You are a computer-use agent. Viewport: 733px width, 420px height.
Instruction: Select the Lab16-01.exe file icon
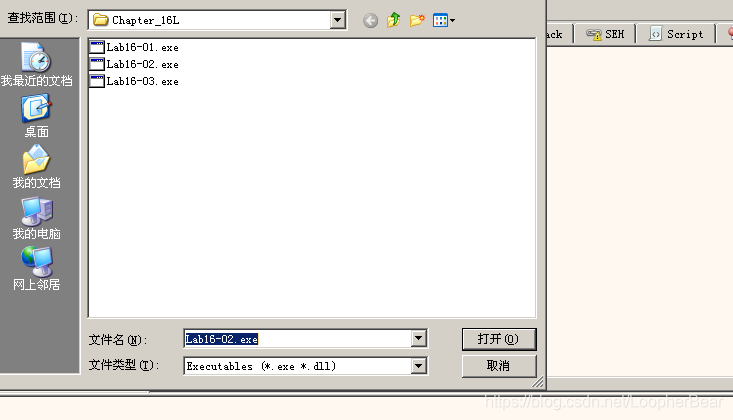pos(97,47)
